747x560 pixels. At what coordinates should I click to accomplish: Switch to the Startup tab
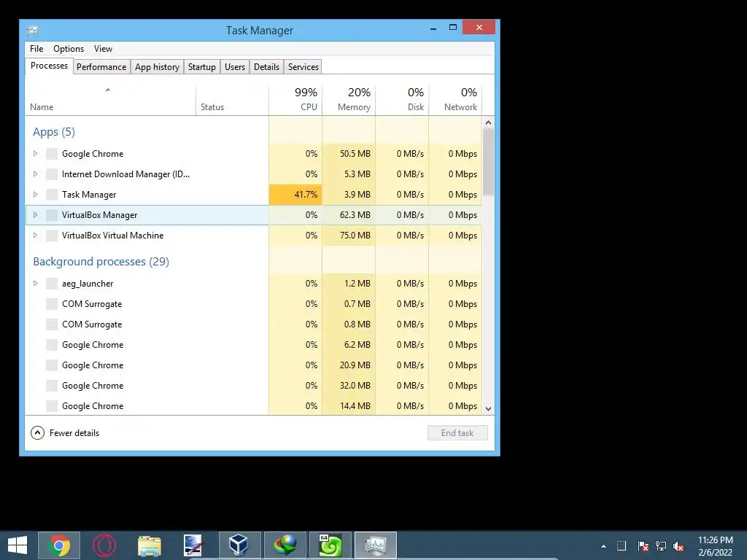[202, 66]
